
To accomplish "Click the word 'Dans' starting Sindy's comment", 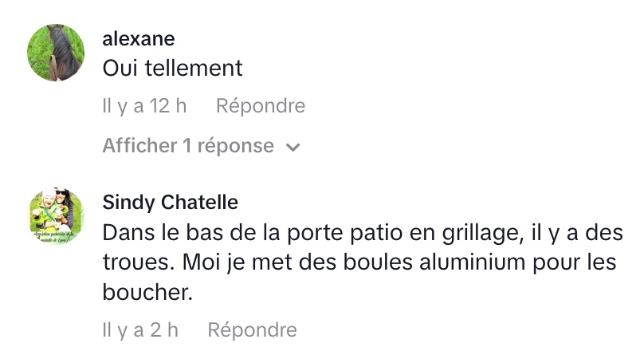I will (127, 233).
